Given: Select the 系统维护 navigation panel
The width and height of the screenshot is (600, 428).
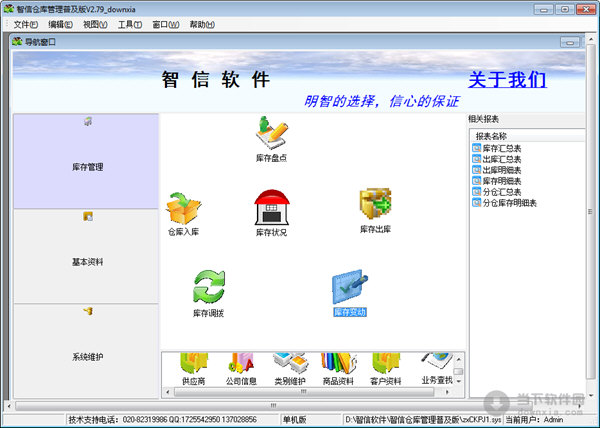Looking at the screenshot, I should pos(86,351).
